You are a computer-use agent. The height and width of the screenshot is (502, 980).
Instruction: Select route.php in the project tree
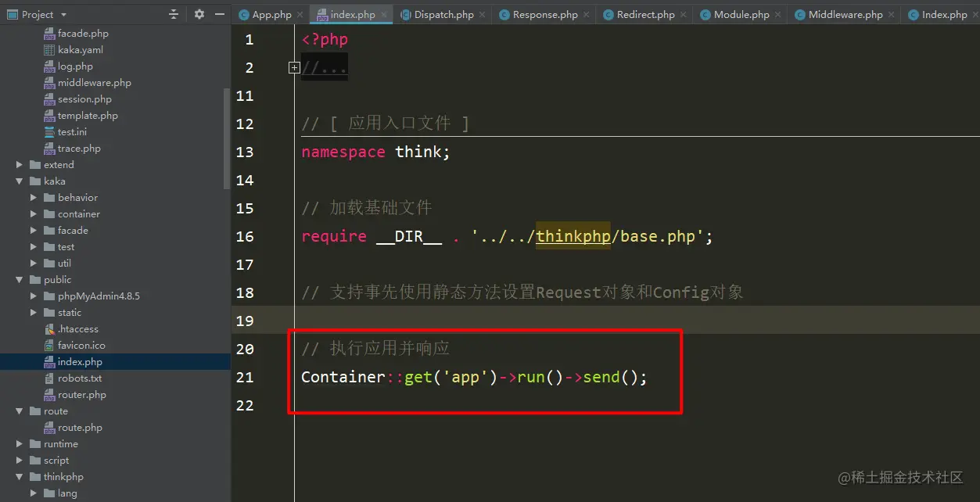[80, 428]
